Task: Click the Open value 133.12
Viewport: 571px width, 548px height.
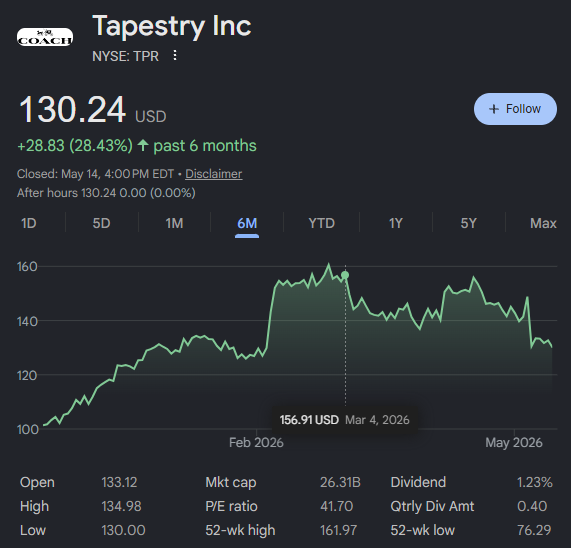Action: [119, 482]
